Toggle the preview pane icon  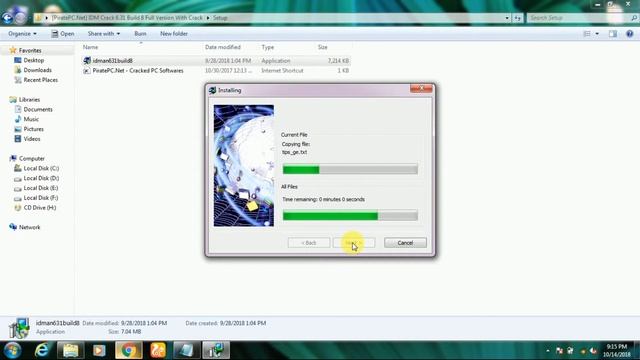pyautogui.click(x=613, y=34)
